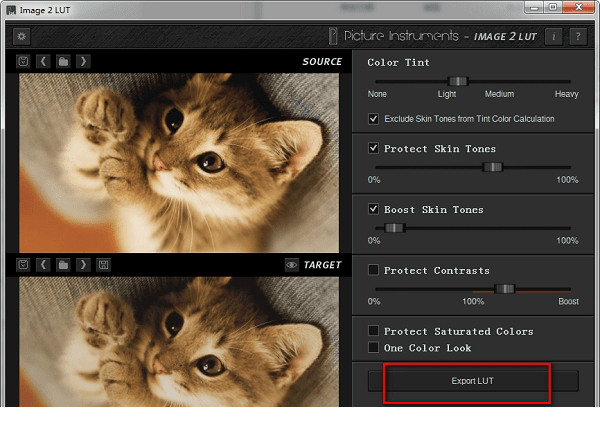Image resolution: width=600 pixels, height=423 pixels.
Task: Click the Light tint label
Action: tap(447, 94)
